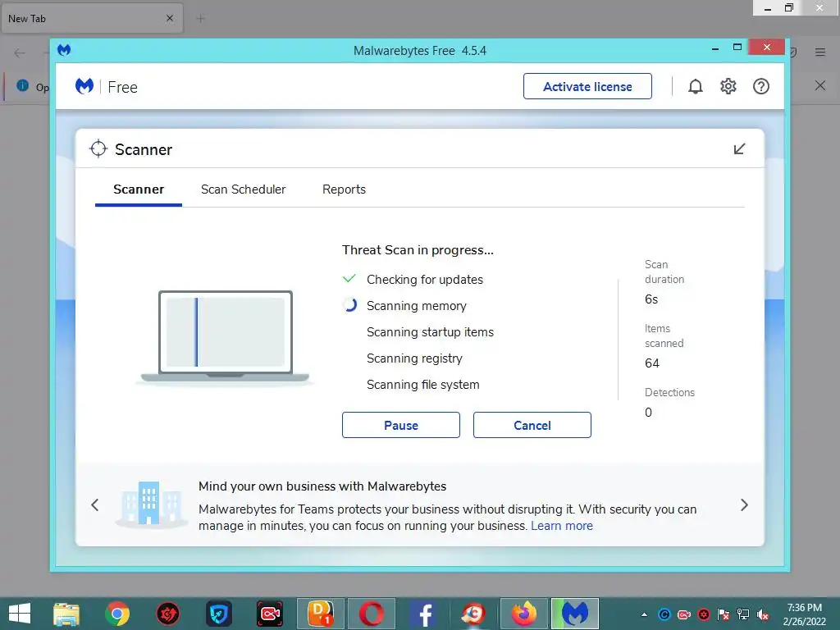The width and height of the screenshot is (840, 630).
Task: Click the 'Threat Scan in progress...' heading
Action: (418, 250)
